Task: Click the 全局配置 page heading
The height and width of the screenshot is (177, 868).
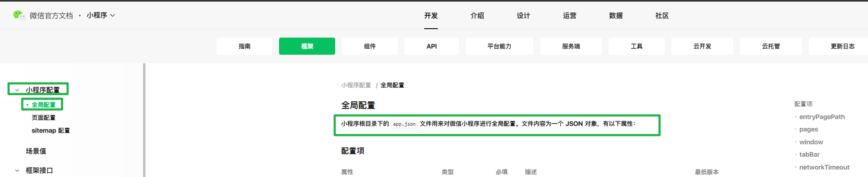Action: (358, 105)
